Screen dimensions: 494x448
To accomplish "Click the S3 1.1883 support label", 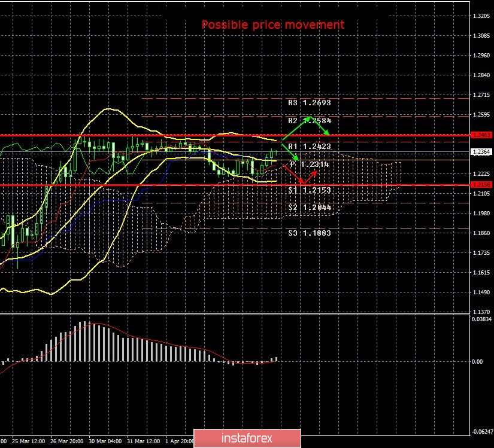I will point(309,233).
